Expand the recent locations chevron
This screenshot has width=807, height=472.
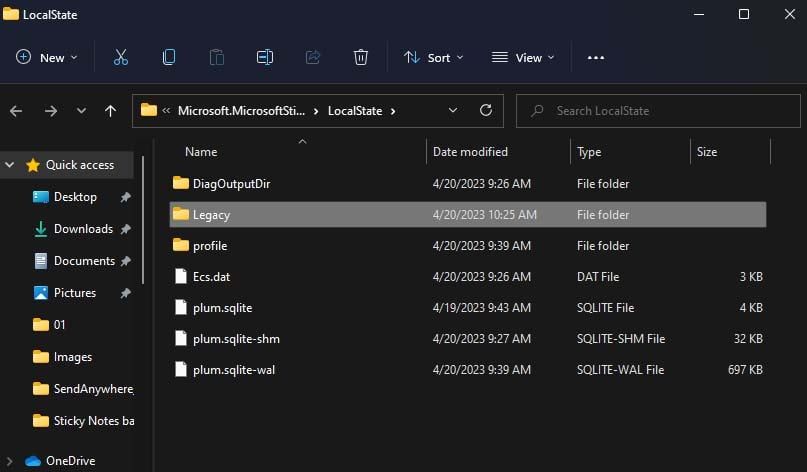(x=81, y=111)
